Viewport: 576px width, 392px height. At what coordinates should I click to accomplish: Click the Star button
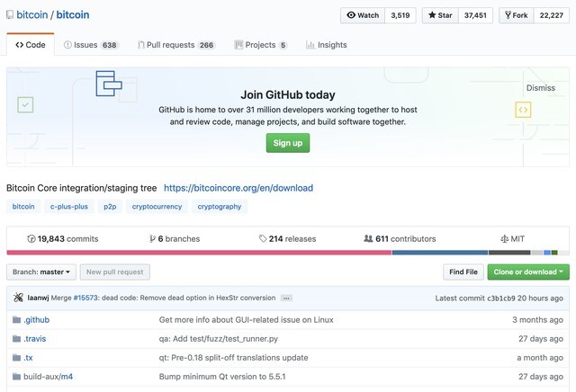coord(440,15)
